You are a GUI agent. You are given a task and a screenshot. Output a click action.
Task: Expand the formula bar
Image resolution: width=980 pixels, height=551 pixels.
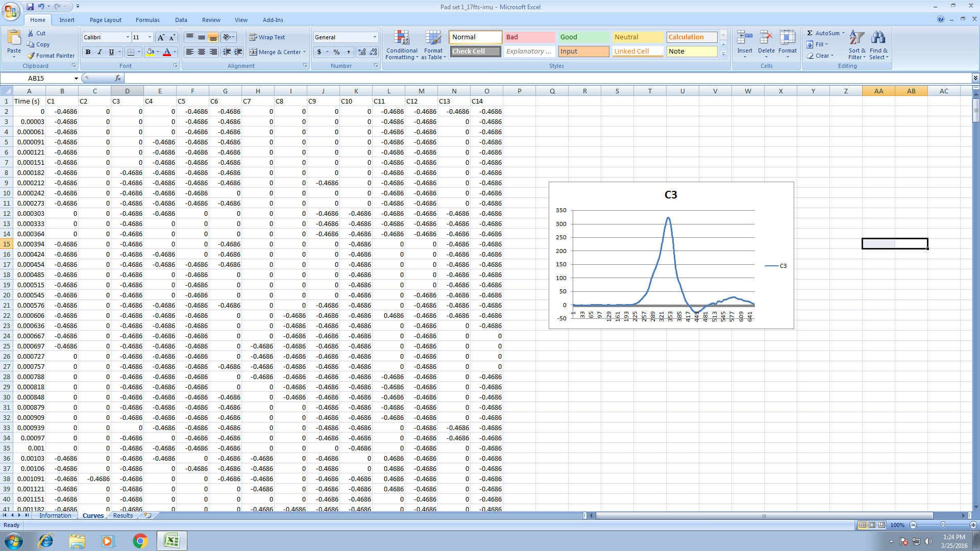click(x=975, y=78)
